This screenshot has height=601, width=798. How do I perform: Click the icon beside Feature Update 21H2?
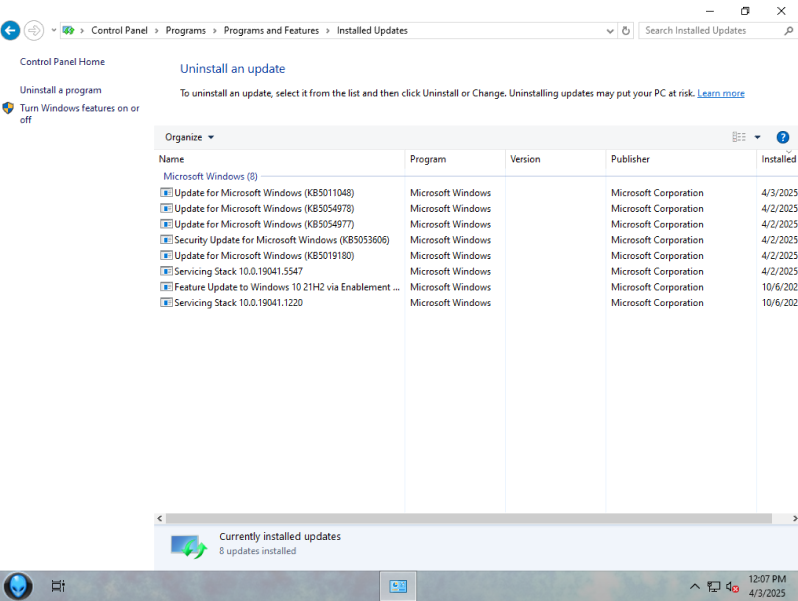tap(166, 287)
